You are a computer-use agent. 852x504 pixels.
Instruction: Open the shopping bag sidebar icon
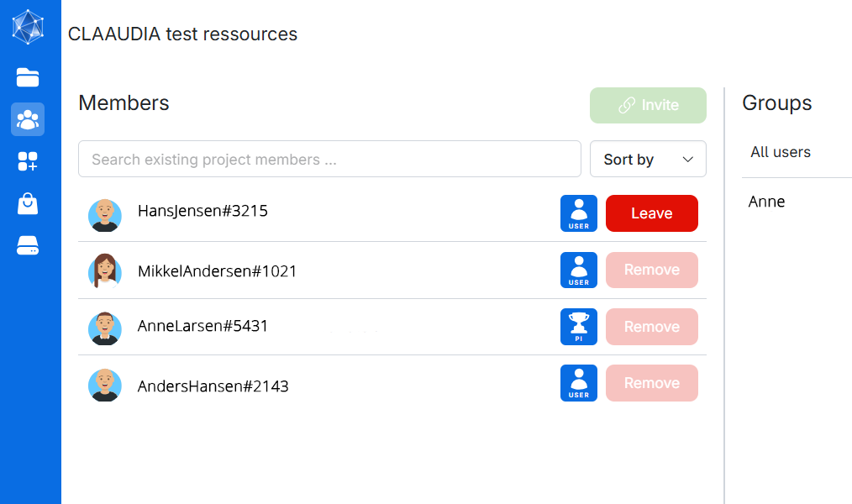28,203
